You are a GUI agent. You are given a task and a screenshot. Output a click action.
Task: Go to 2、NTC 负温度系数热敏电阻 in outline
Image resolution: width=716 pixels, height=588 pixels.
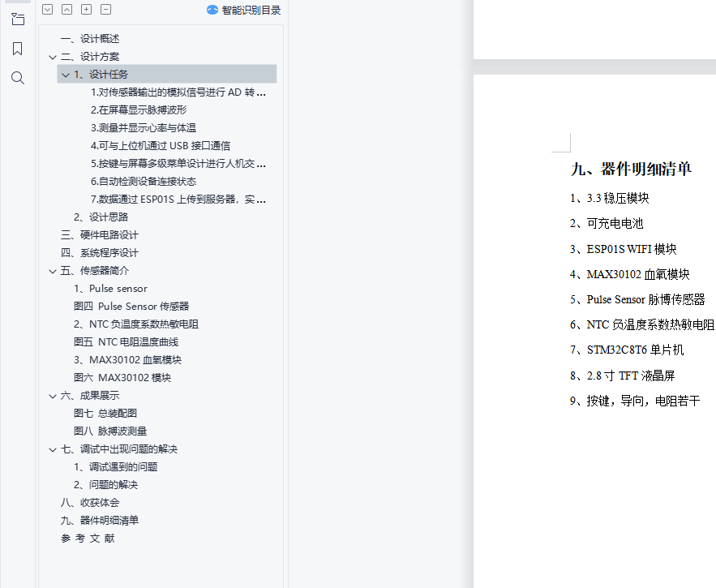click(x=136, y=324)
